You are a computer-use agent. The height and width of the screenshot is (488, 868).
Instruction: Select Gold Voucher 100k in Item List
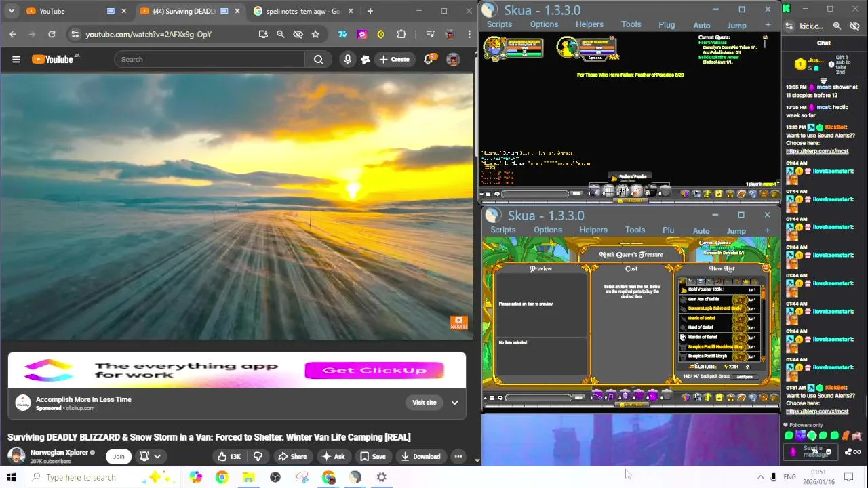[x=720, y=289]
